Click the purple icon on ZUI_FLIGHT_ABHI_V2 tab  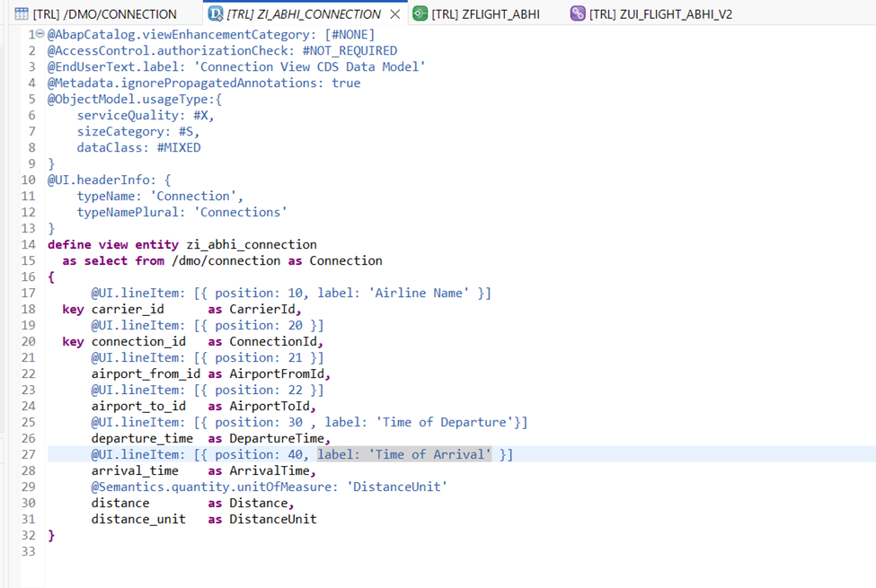[578, 14]
